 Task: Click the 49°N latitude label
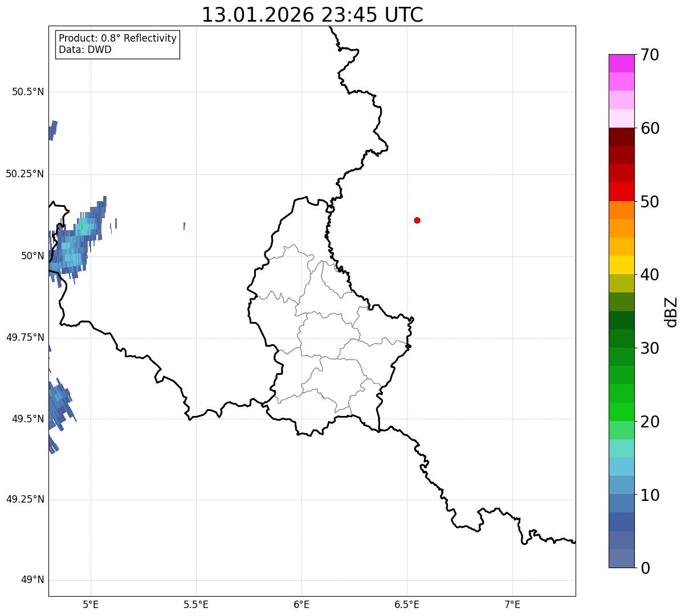pos(32,580)
